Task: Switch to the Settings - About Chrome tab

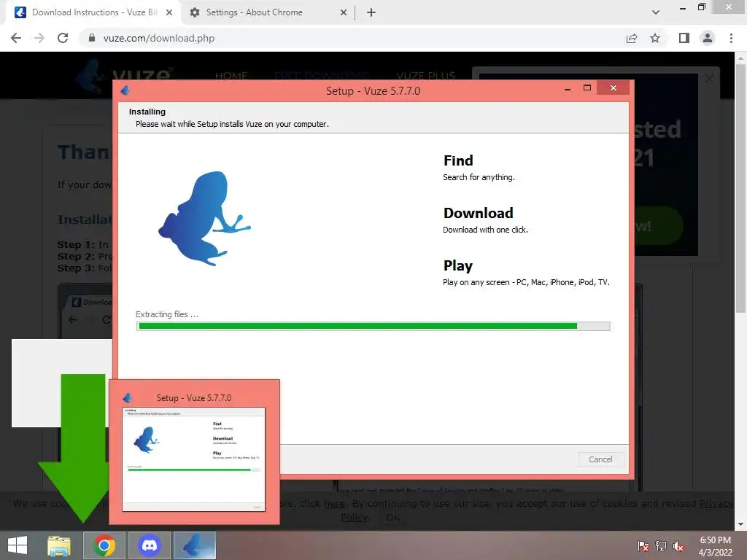Action: click(x=268, y=12)
